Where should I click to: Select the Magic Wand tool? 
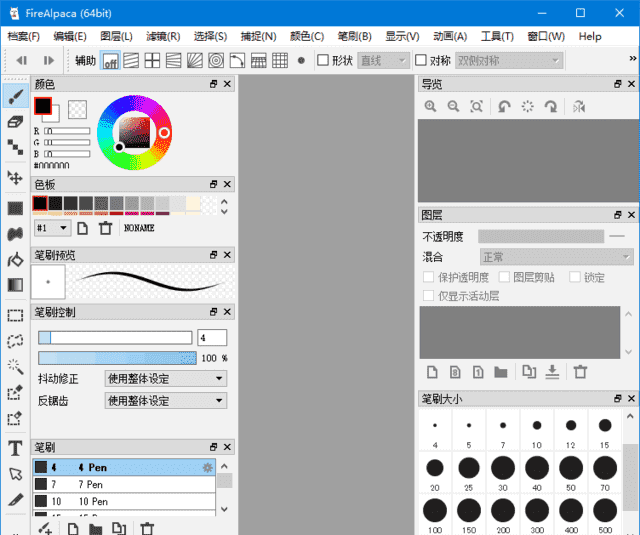tap(16, 366)
